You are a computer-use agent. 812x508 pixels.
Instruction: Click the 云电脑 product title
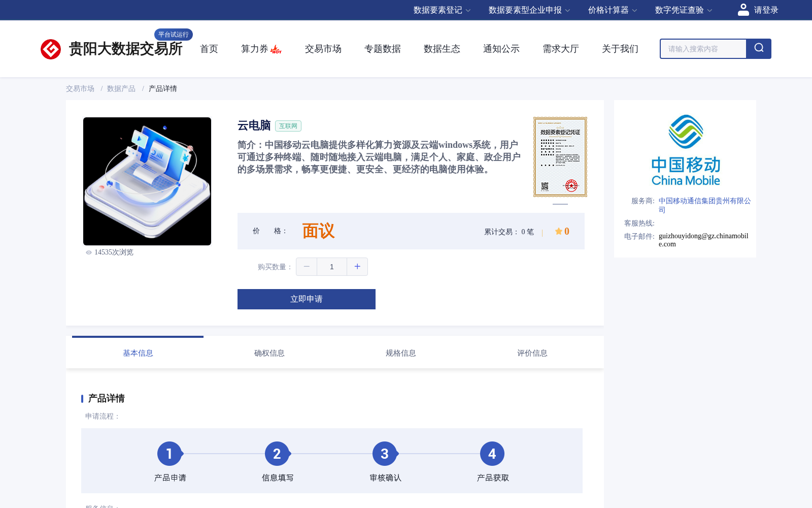coord(254,125)
